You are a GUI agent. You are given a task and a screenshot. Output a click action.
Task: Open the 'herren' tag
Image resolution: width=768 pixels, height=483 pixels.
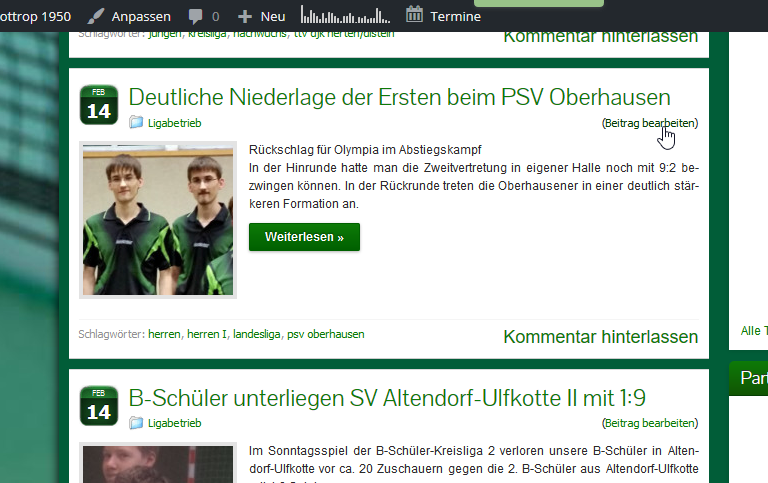click(x=164, y=334)
